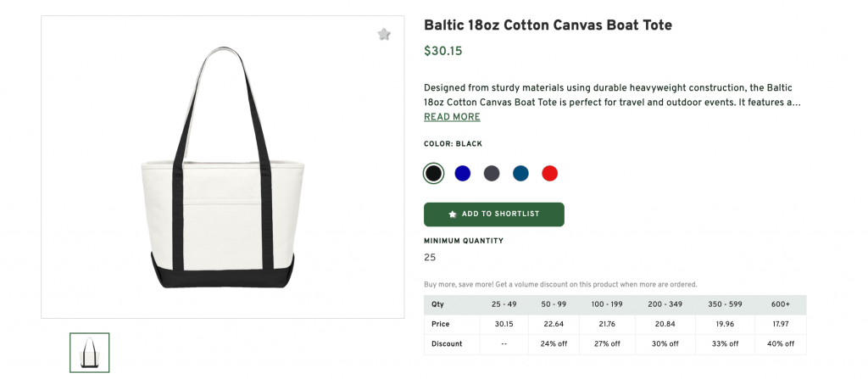The height and width of the screenshot is (379, 868).
Task: Click the 600+ quantity column header
Action: [x=781, y=304]
